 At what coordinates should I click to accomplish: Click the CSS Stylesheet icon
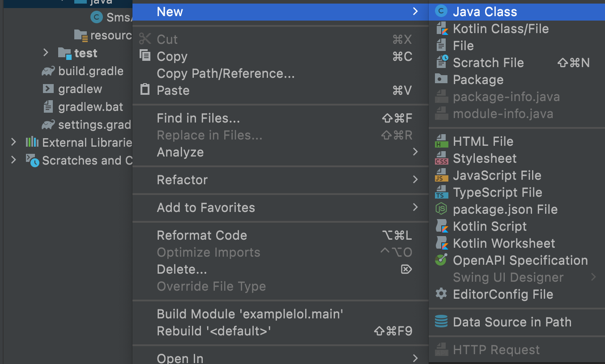[x=441, y=158]
